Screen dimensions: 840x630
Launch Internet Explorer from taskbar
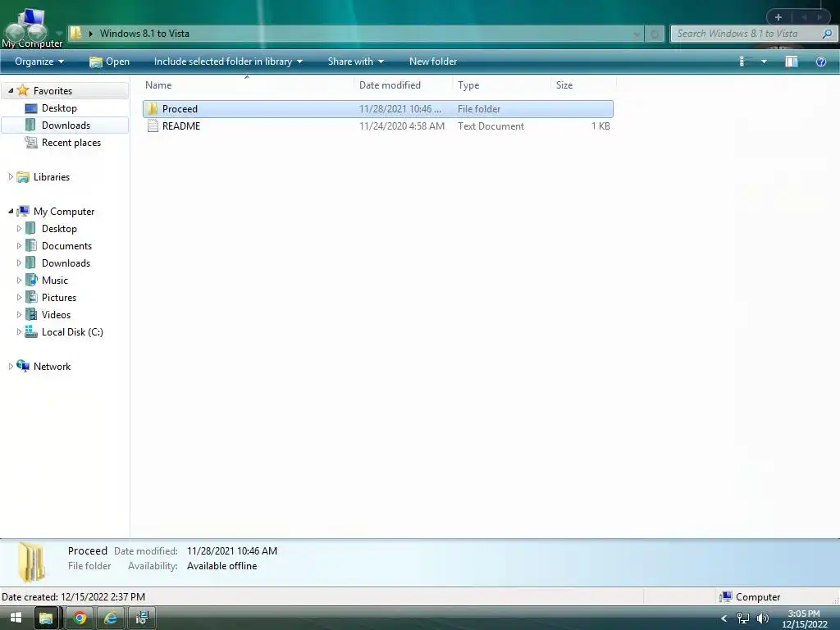[x=111, y=619]
